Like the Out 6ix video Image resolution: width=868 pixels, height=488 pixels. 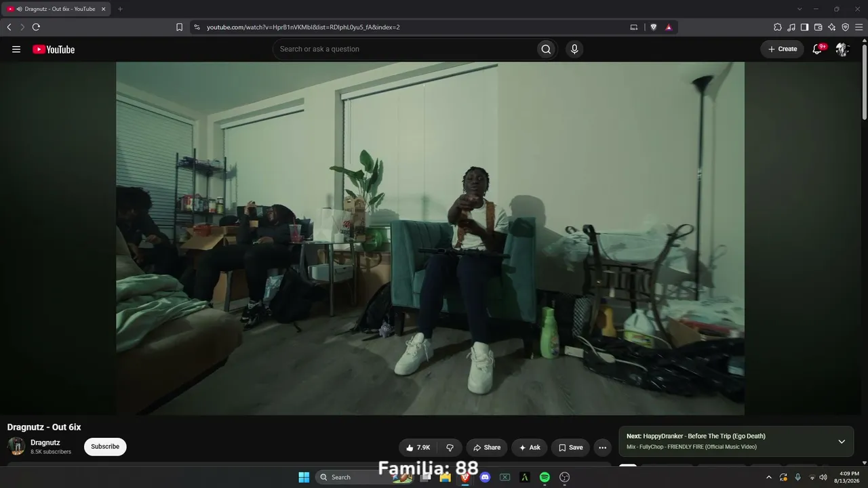(x=418, y=447)
